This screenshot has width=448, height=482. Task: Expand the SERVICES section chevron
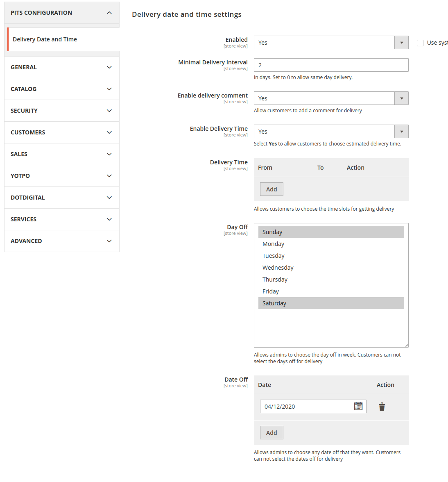click(x=109, y=219)
